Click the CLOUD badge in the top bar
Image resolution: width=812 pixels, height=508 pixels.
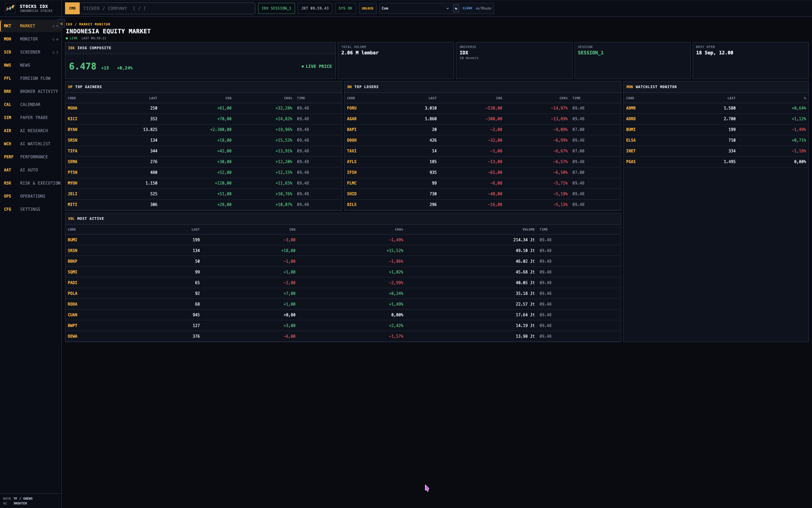(x=467, y=8)
